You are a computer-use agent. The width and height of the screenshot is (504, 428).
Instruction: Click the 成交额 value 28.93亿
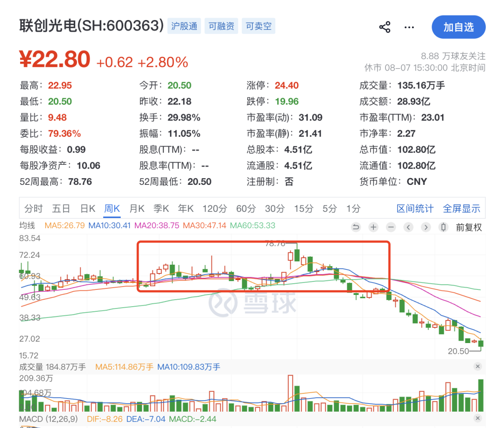click(x=413, y=101)
